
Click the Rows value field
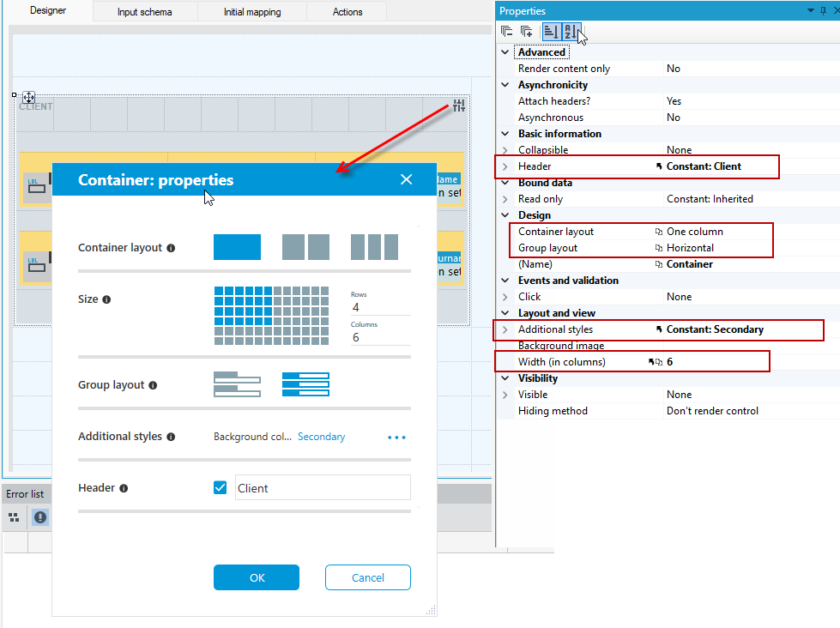(x=381, y=308)
